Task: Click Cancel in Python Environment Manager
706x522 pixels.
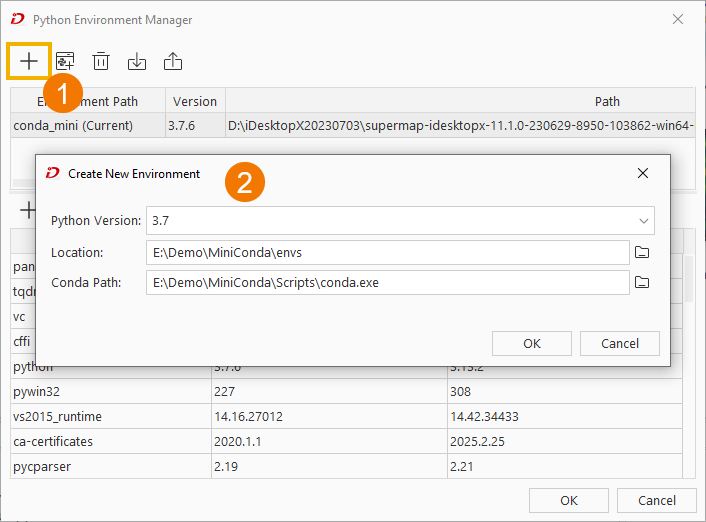Action: (656, 501)
